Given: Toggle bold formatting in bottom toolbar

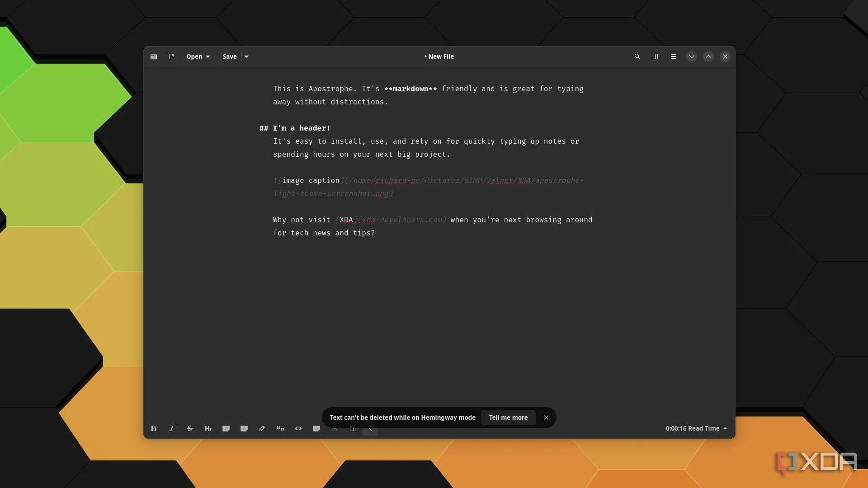Looking at the screenshot, I should click(154, 428).
